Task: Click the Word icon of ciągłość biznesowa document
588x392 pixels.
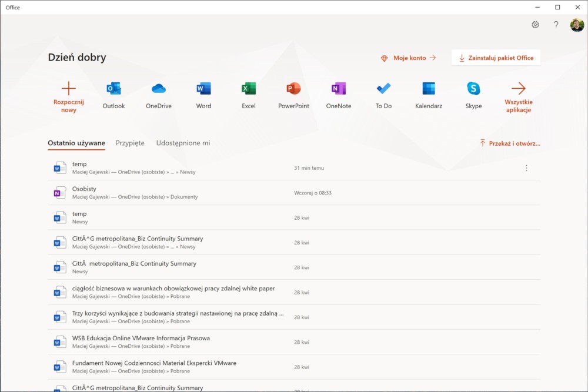Action: [59, 292]
